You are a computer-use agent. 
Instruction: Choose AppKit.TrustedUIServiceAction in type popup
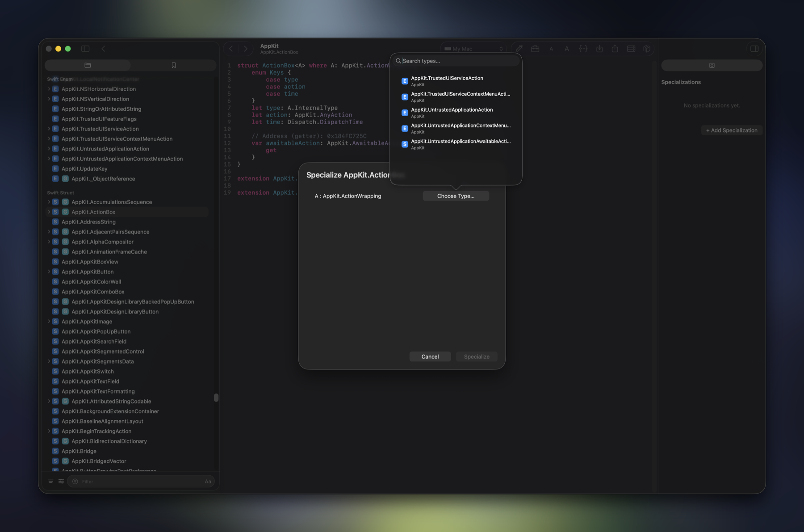coord(456,81)
